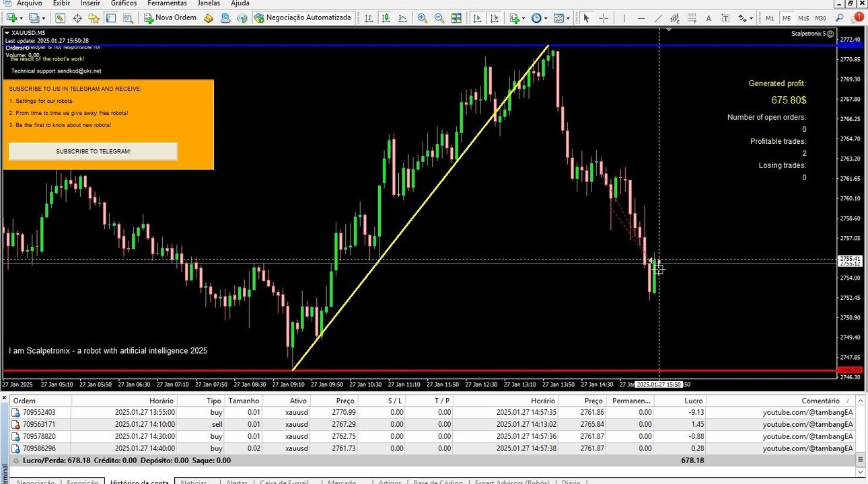Zoom in the chart
The height and width of the screenshot is (484, 868).
click(x=423, y=18)
